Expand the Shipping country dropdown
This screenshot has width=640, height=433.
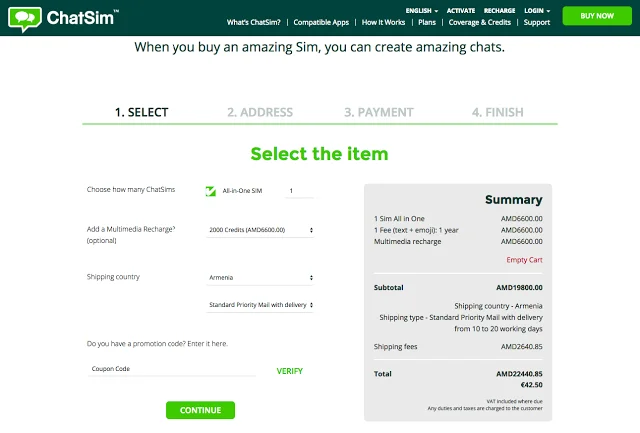(x=260, y=277)
